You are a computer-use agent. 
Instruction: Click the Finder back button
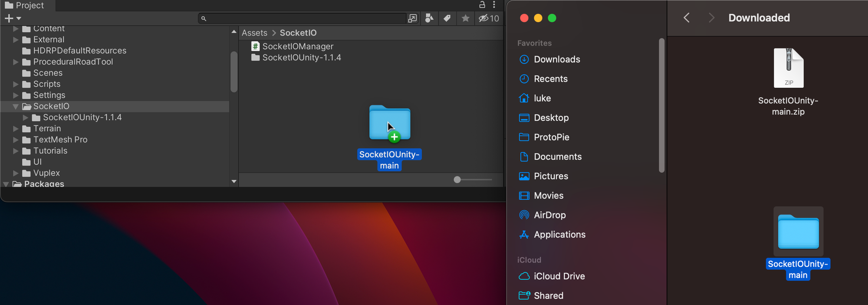point(687,18)
